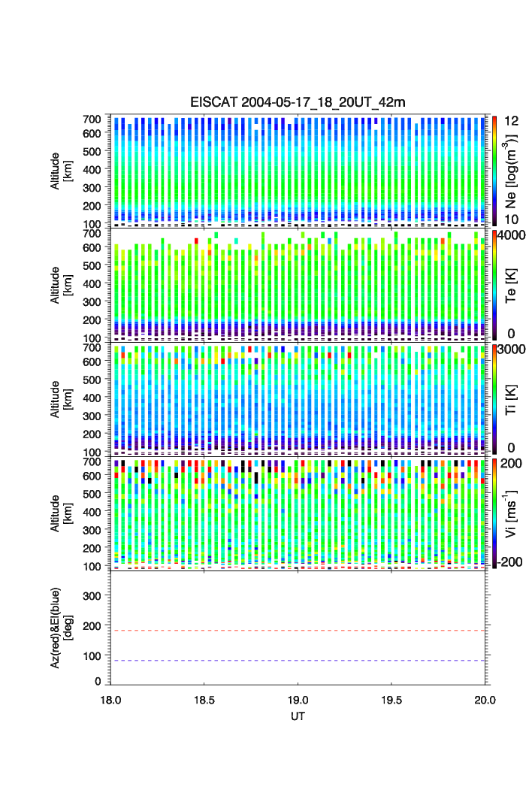Click the 20.0 tick label on time axis
Image resolution: width=532 pixels, height=799 pixels.
[485, 699]
